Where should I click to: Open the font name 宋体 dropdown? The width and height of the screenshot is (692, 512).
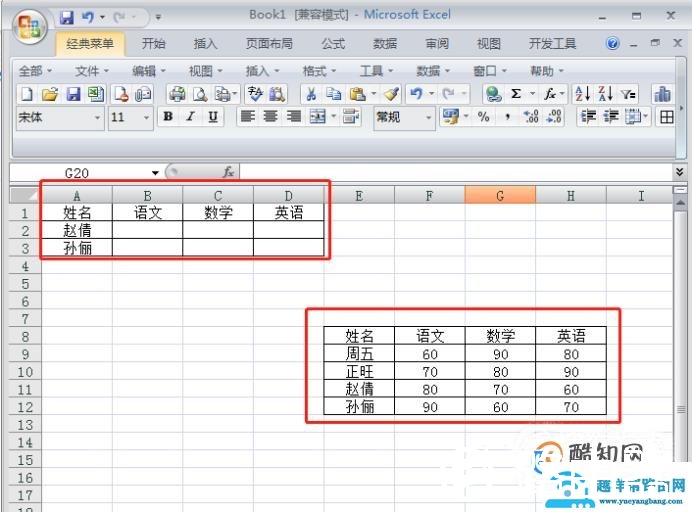pos(97,118)
